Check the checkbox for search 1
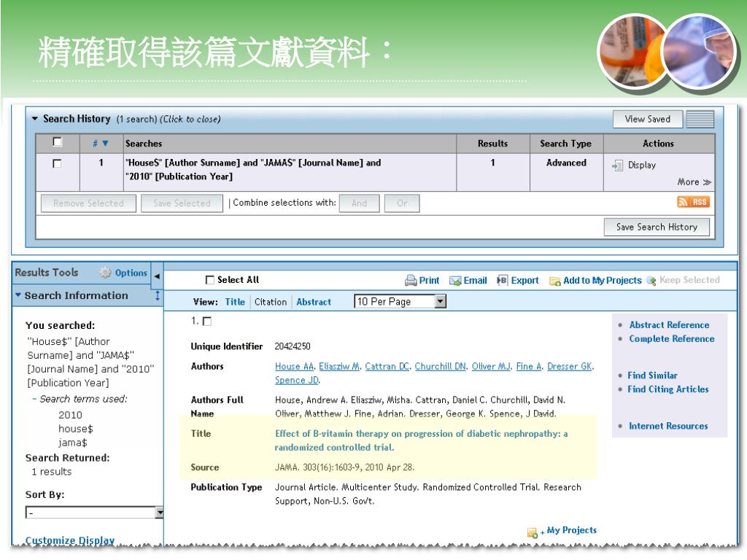Screen dimensions: 747x560 tap(57, 163)
